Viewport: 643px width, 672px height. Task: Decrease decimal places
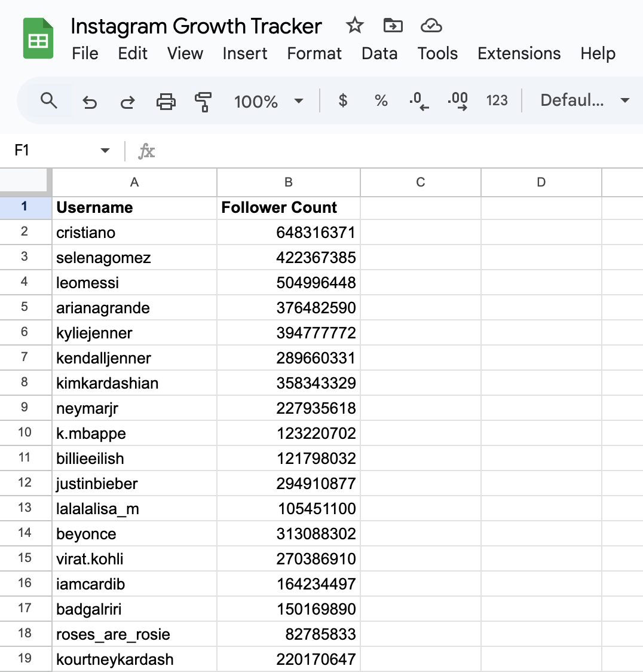point(419,101)
